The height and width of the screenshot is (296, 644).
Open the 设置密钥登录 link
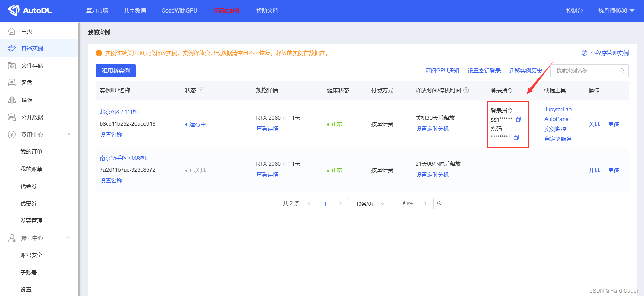(484, 71)
